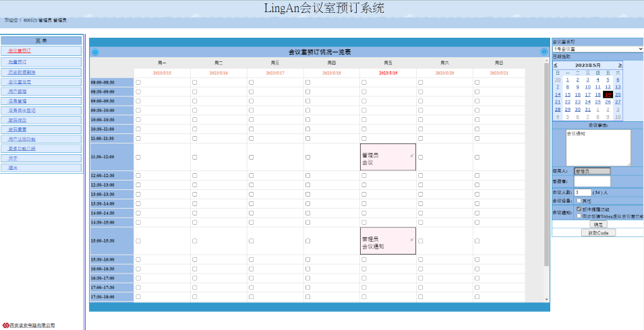The height and width of the screenshot is (330, 644).
Task: Open the meeting room name dropdown
Action: pos(597,48)
